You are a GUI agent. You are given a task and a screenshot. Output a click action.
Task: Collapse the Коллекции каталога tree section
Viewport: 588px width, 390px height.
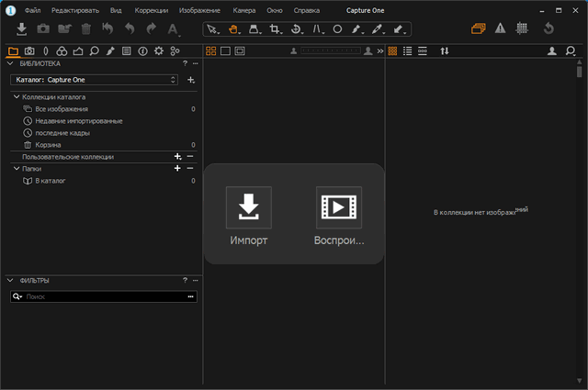(17, 96)
